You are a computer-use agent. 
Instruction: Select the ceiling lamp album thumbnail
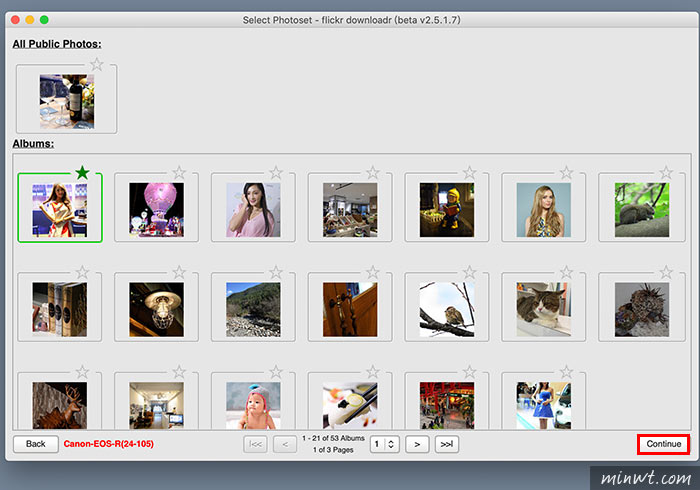(156, 310)
